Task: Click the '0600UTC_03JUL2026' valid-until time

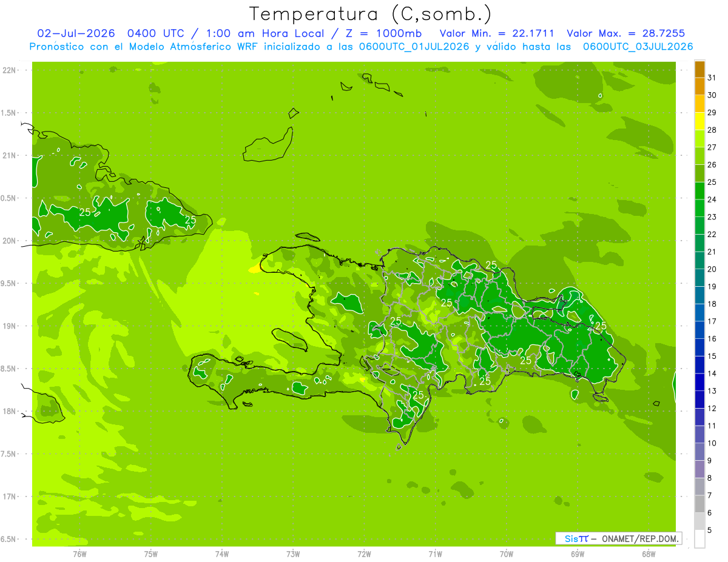Action: tap(638, 47)
